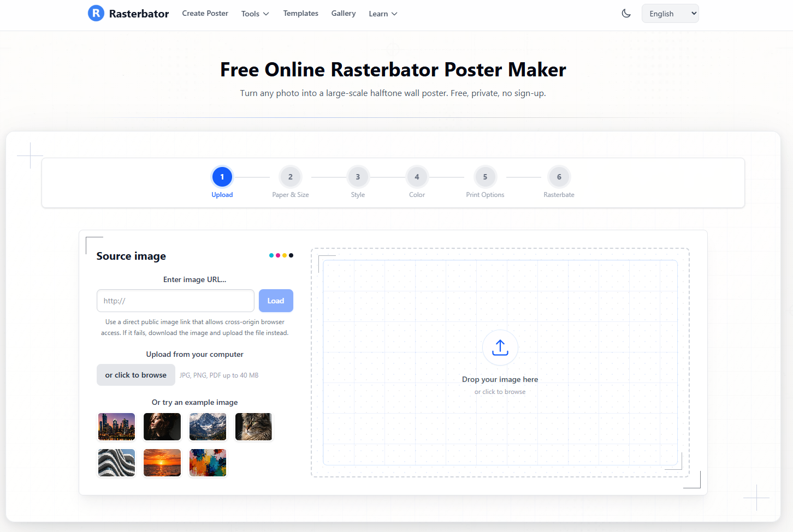Go to step 2 Paper & Size

(x=291, y=177)
